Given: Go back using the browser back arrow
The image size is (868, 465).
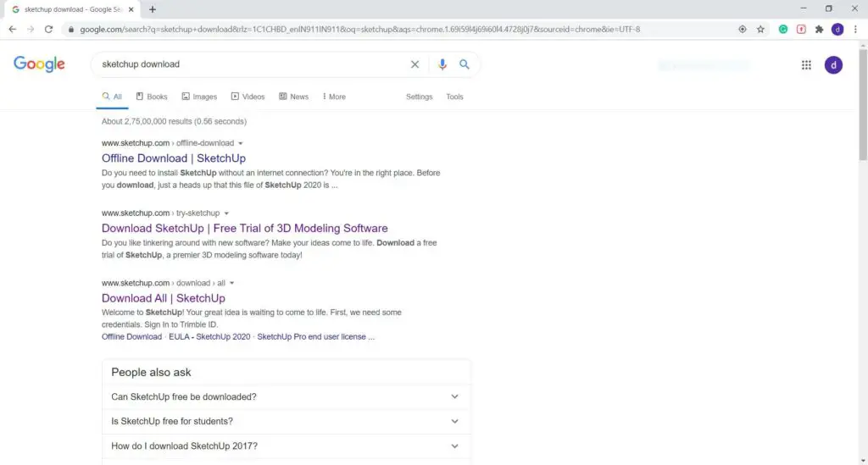Looking at the screenshot, I should coord(12,30).
